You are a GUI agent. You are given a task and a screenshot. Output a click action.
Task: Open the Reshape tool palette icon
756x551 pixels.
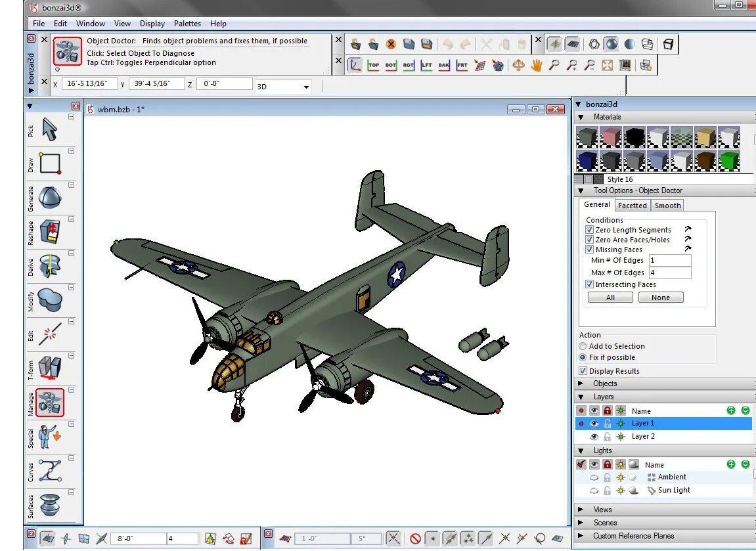pyautogui.click(x=50, y=232)
